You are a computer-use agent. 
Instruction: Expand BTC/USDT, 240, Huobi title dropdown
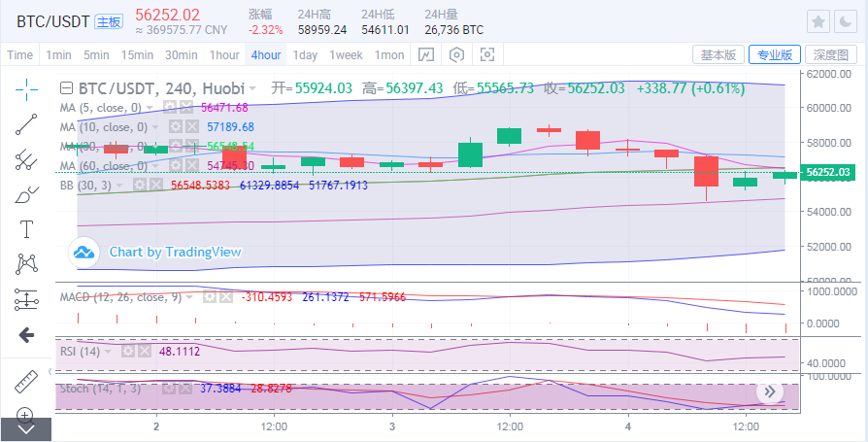point(252,88)
